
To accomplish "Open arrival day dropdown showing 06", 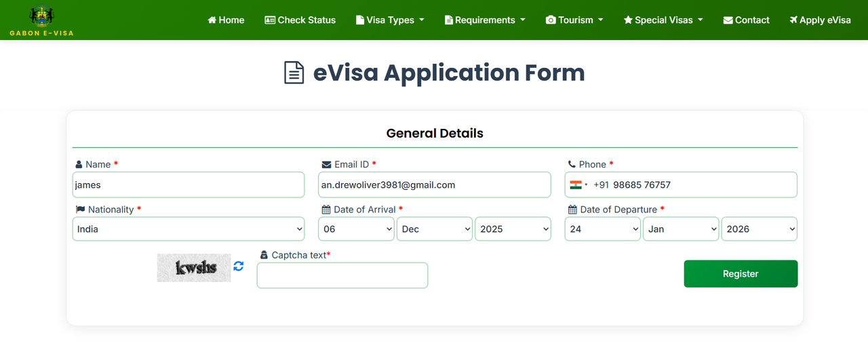I will pyautogui.click(x=356, y=229).
